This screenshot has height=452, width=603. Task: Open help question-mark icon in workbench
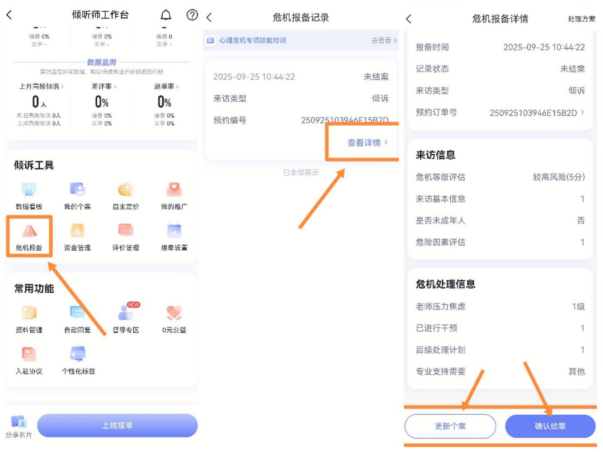(192, 15)
